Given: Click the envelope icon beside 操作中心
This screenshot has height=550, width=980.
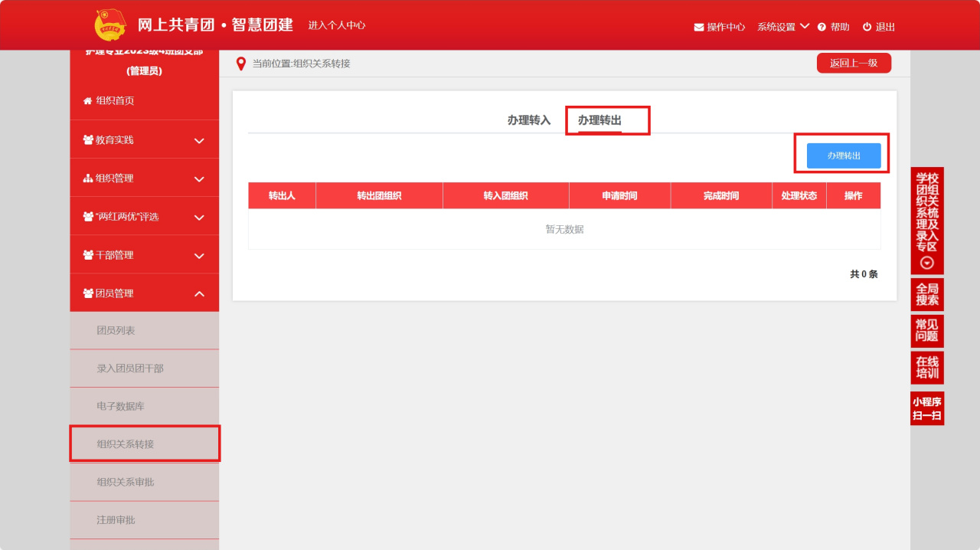Looking at the screenshot, I should 698,27.
